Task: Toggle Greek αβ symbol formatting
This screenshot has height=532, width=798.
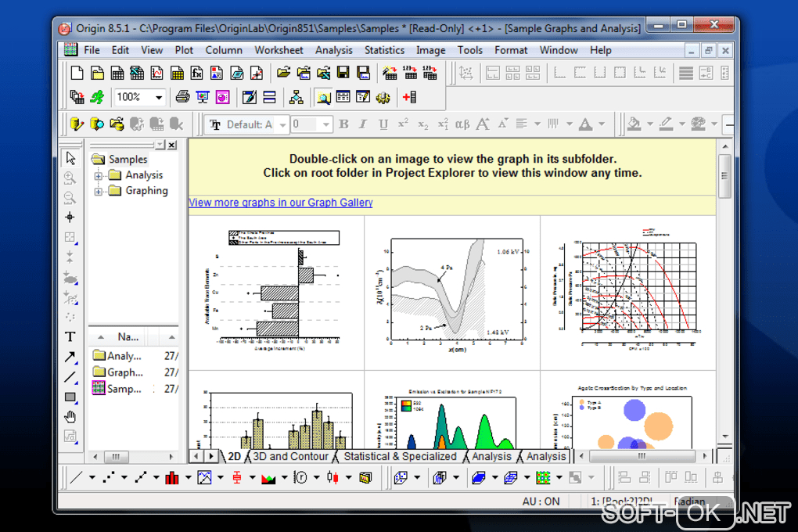Action: (462, 124)
